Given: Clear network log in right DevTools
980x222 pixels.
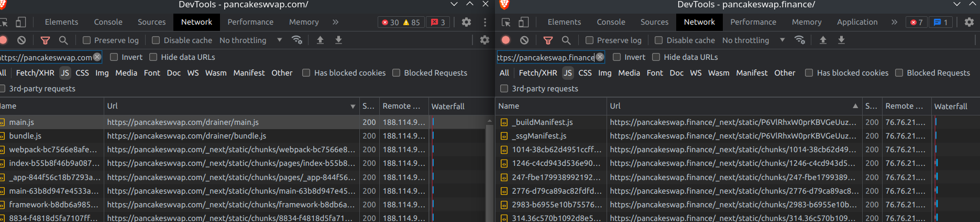Looking at the screenshot, I should pos(524,40).
